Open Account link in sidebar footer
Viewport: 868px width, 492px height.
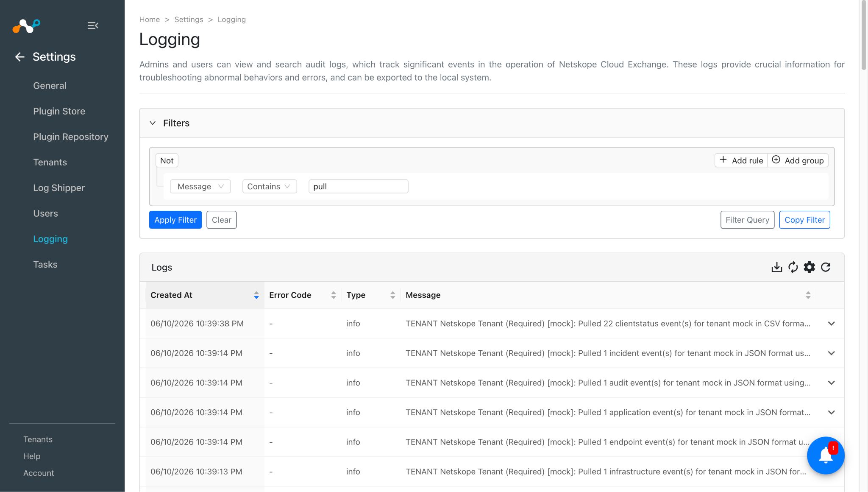pos(39,473)
